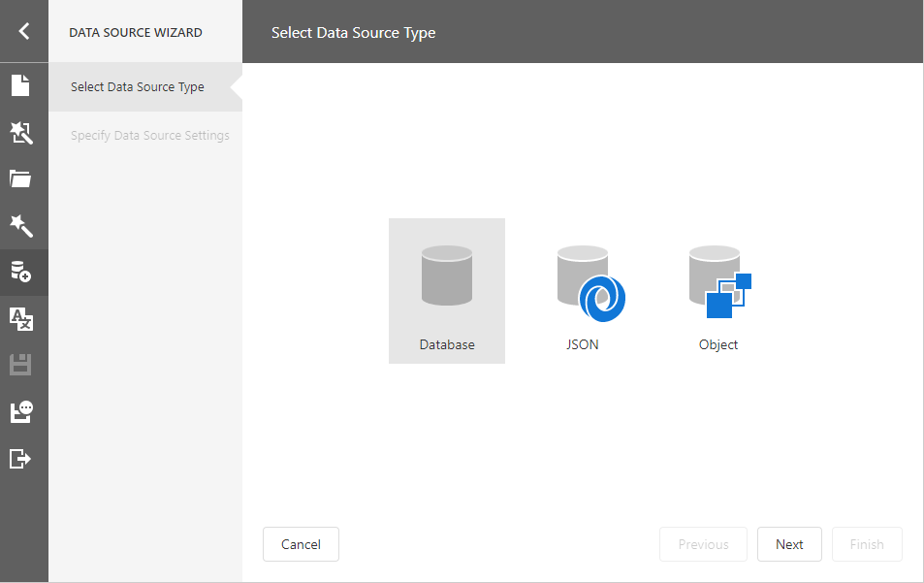
Task: Click the Save As icon with ellipsis
Action: 21,411
